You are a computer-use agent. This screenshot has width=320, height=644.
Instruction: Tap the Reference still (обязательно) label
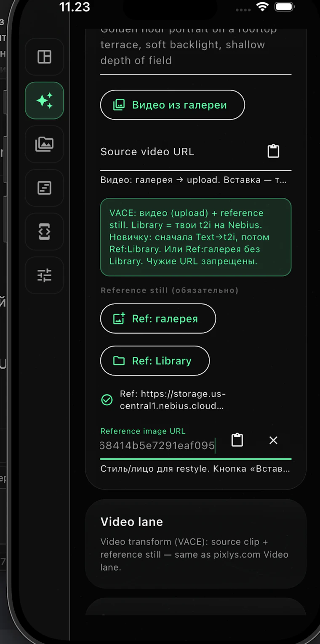[x=170, y=290]
